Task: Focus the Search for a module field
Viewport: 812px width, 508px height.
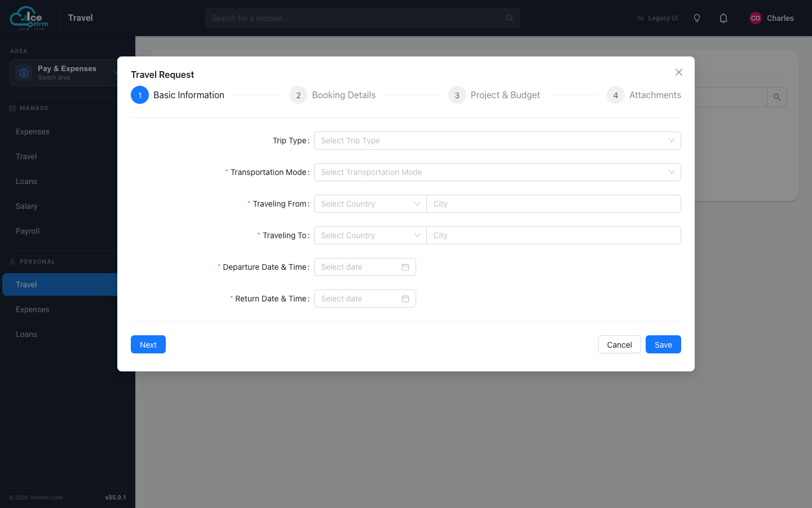Action: click(x=363, y=18)
